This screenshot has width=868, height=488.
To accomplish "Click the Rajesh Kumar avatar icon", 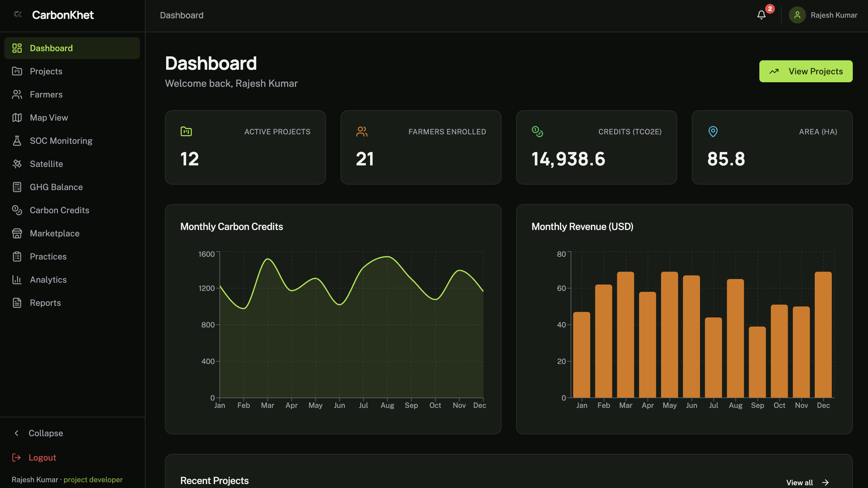I will pos(797,15).
